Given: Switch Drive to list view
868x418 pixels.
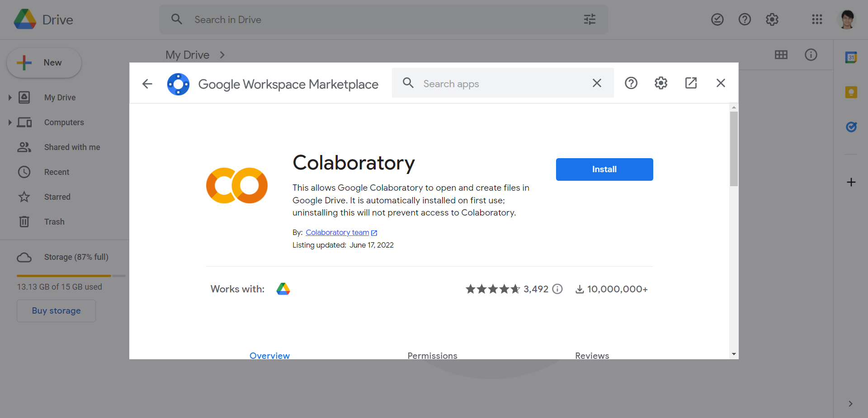Looking at the screenshot, I should pyautogui.click(x=782, y=55).
